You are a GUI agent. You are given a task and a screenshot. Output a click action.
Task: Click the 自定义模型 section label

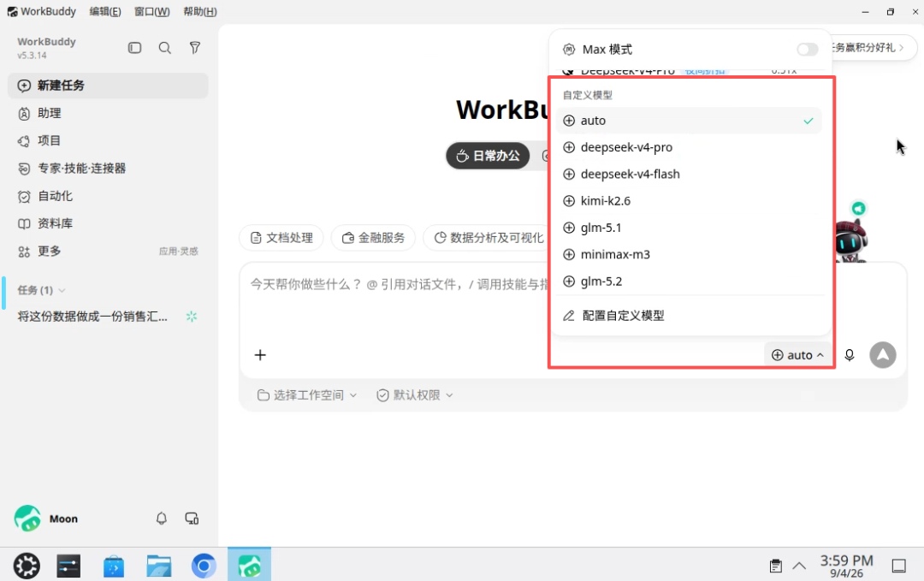coord(588,95)
